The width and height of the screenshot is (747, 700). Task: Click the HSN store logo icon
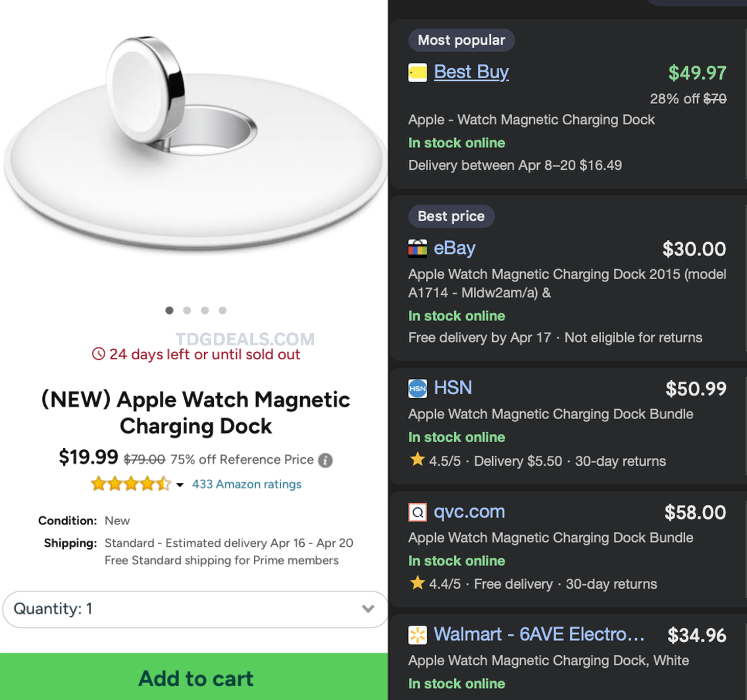[x=417, y=388]
